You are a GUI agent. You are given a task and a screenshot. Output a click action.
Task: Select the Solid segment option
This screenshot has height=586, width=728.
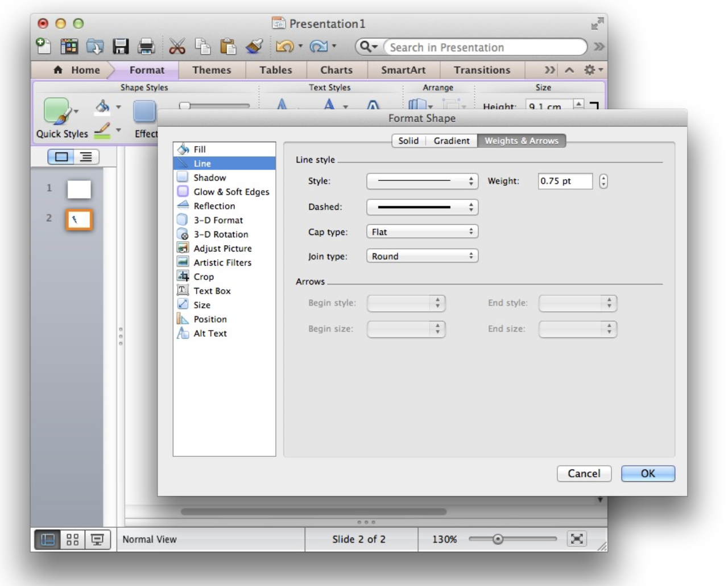click(408, 141)
